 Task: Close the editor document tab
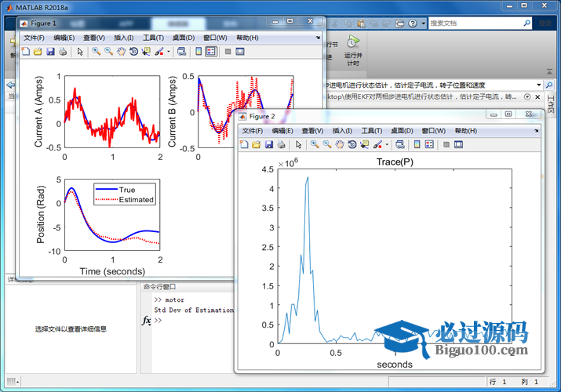tap(537, 97)
